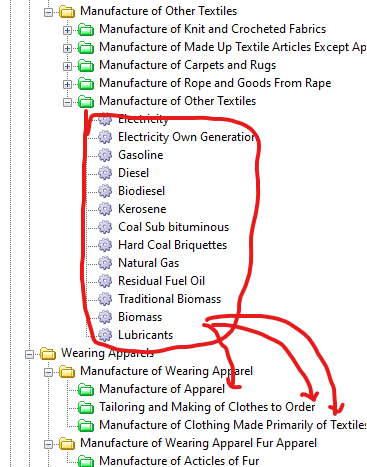This screenshot has width=367, height=467.
Task: Select the Biodiesel fuel branch
Action: click(141, 191)
